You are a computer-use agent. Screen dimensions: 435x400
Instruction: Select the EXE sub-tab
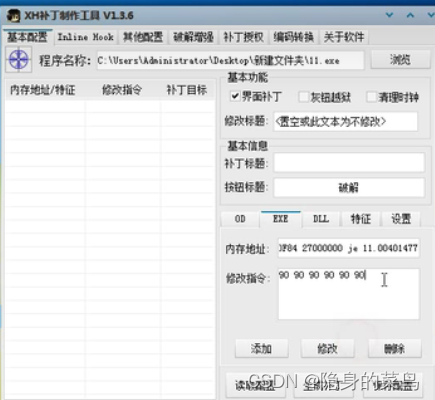pos(281,219)
